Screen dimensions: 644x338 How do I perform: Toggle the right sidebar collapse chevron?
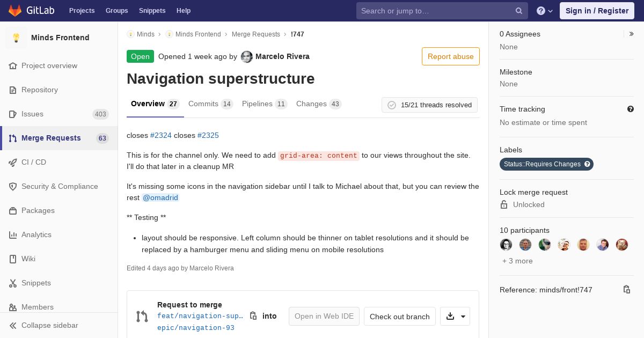click(x=632, y=34)
